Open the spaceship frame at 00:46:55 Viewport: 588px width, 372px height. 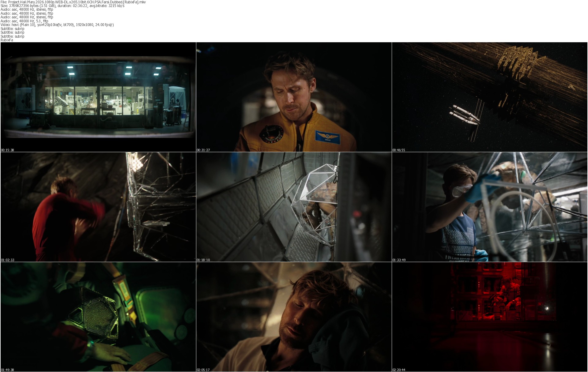click(489, 97)
